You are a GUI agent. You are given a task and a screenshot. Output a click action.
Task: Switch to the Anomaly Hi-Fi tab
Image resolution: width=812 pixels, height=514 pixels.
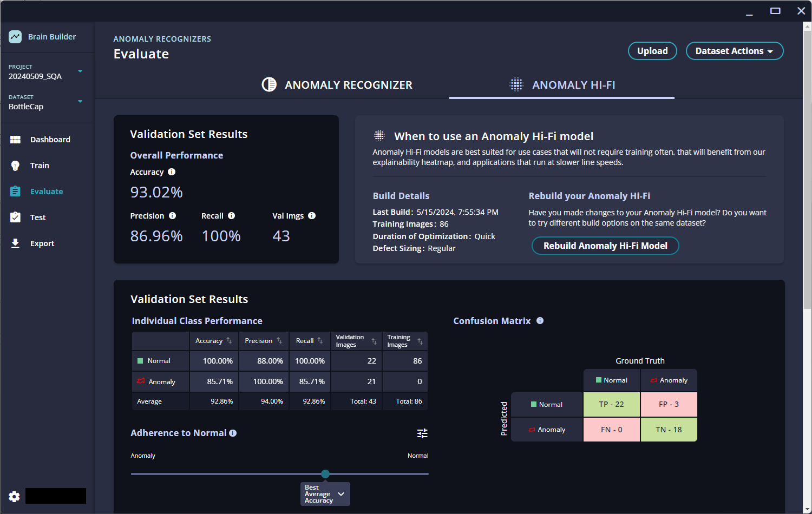[x=562, y=85]
